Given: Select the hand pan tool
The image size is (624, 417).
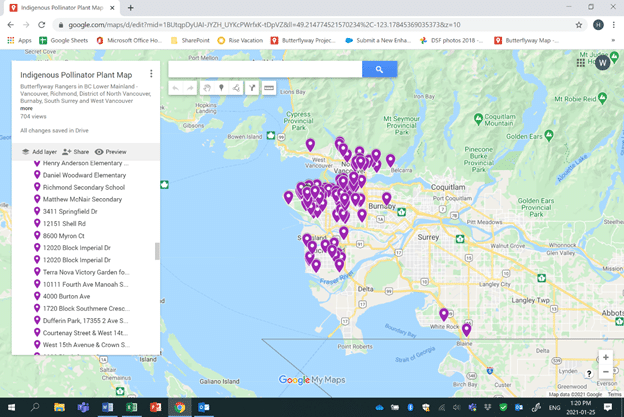Looking at the screenshot, I should (x=207, y=88).
